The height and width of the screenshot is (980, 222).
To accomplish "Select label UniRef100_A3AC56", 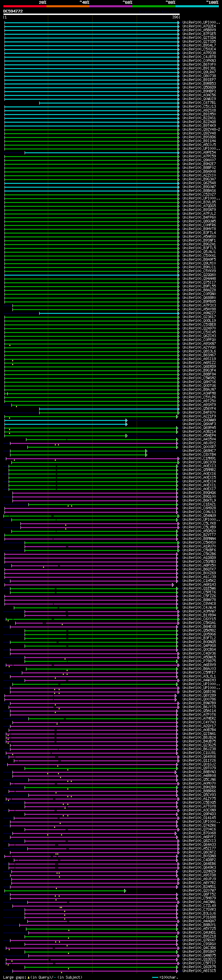I will point(199,95).
